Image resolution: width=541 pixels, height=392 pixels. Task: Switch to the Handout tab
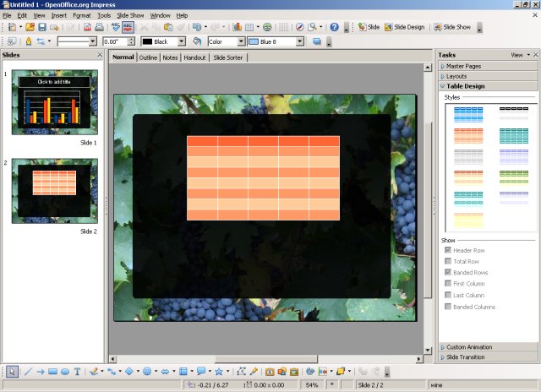(194, 57)
